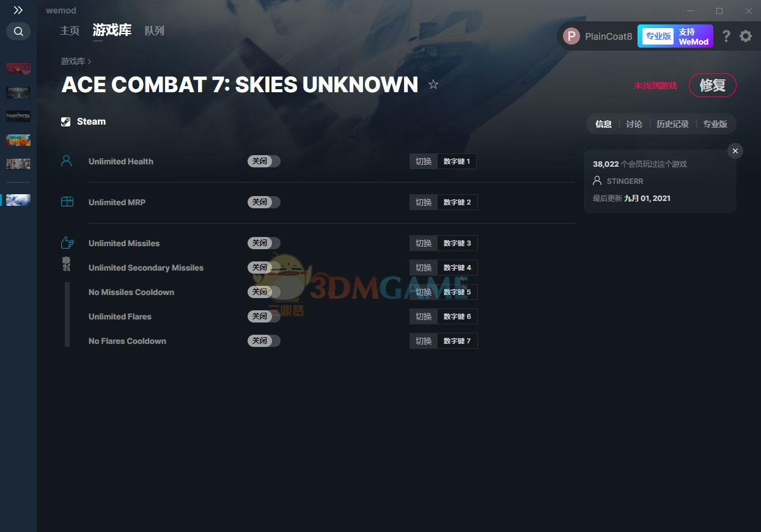The image size is (761, 532).
Task: Close the game info panel
Action: click(x=735, y=151)
